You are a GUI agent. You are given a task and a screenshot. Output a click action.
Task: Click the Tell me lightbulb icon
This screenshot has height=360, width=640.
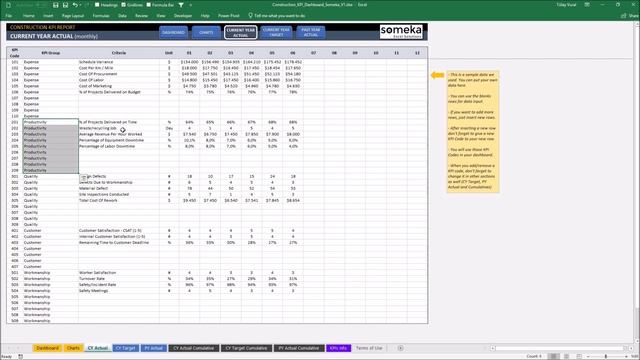[x=250, y=16]
